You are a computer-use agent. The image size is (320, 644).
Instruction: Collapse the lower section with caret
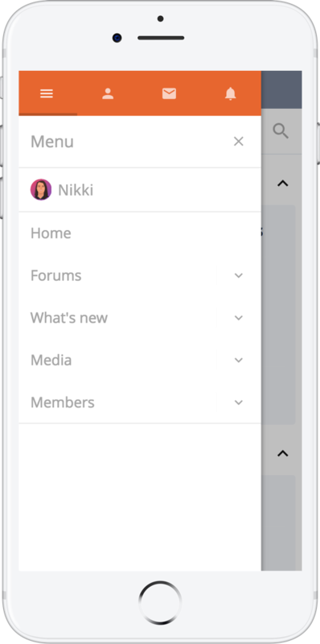(283, 453)
